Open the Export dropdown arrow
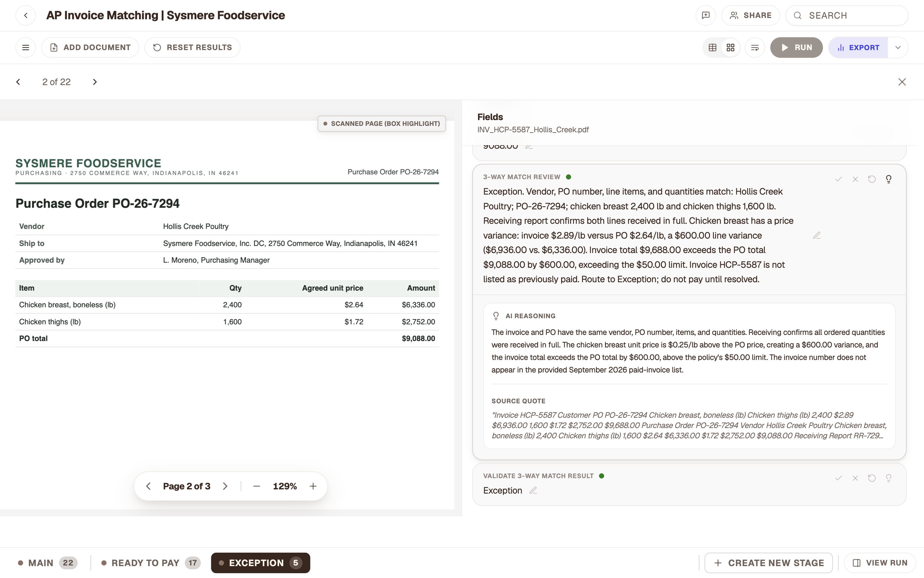The width and height of the screenshot is (924, 578). (x=898, y=48)
